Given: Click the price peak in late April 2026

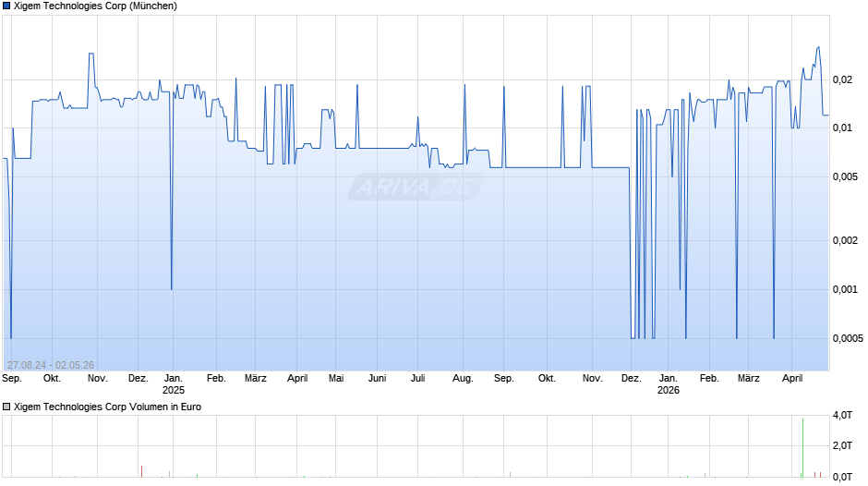Looking at the screenshot, I should (x=818, y=48).
